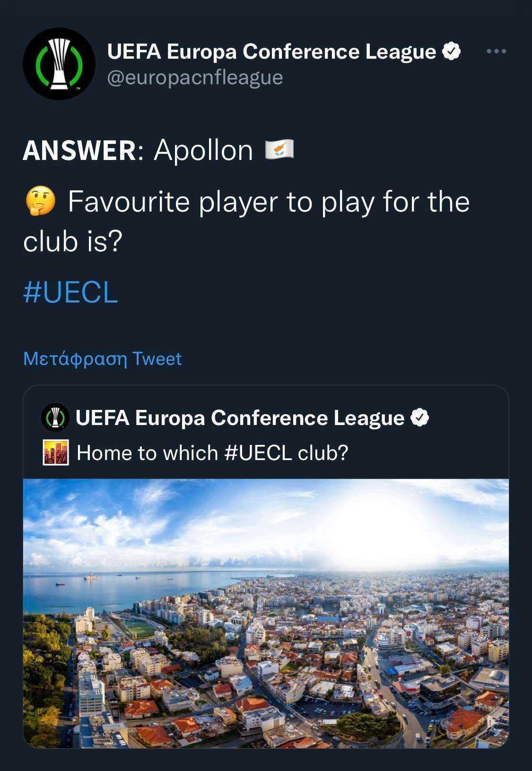Click the sea area in the city photo
532x771 pixels.
tap(118, 587)
